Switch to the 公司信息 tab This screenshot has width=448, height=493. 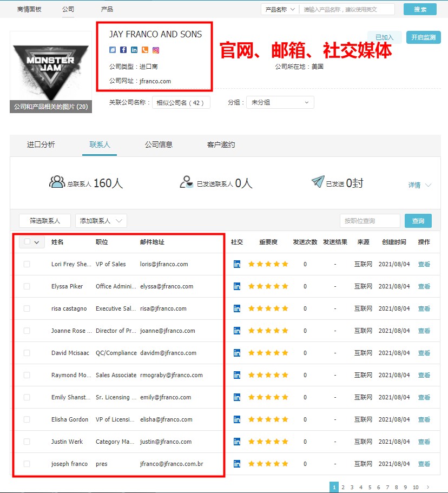(x=159, y=144)
